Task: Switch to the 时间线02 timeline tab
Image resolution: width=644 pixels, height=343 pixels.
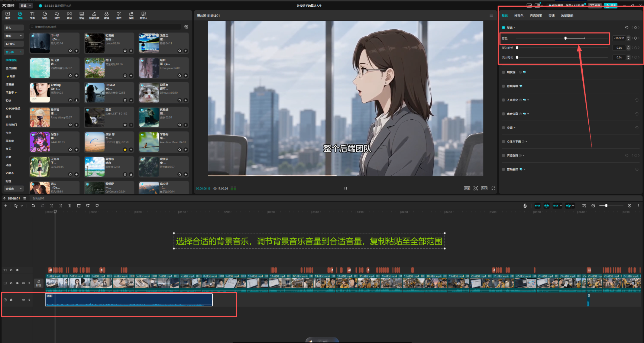Action: pyautogui.click(x=38, y=199)
